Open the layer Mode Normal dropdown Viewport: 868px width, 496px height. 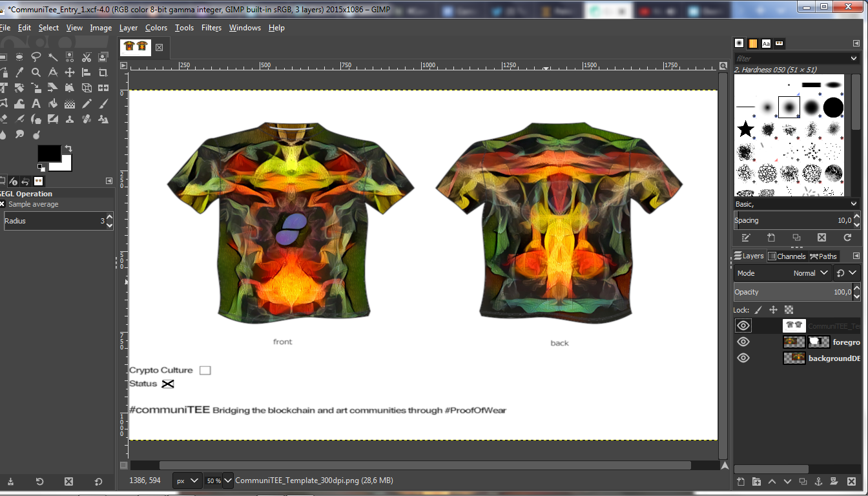[783, 273]
